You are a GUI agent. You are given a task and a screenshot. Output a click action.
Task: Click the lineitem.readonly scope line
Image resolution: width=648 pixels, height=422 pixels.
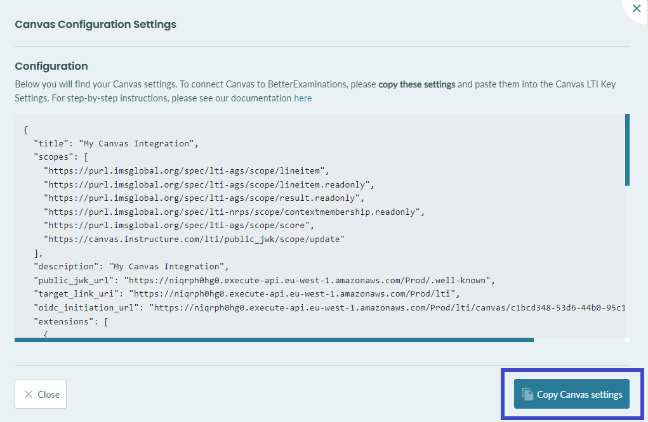[x=209, y=184]
